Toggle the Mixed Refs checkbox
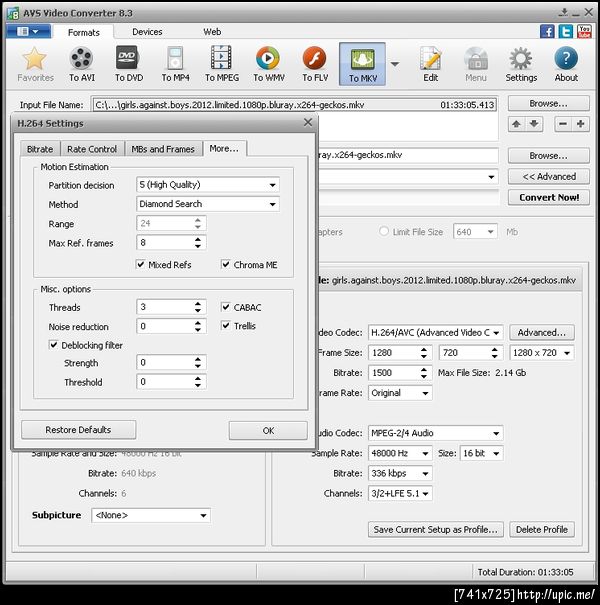This screenshot has width=600, height=605. click(x=141, y=264)
